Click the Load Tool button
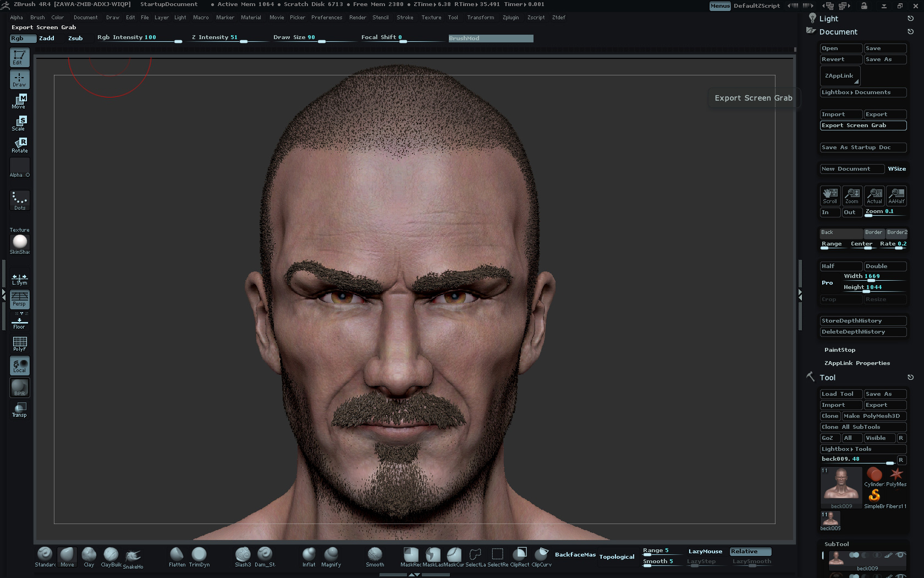This screenshot has height=578, width=924. (x=841, y=394)
